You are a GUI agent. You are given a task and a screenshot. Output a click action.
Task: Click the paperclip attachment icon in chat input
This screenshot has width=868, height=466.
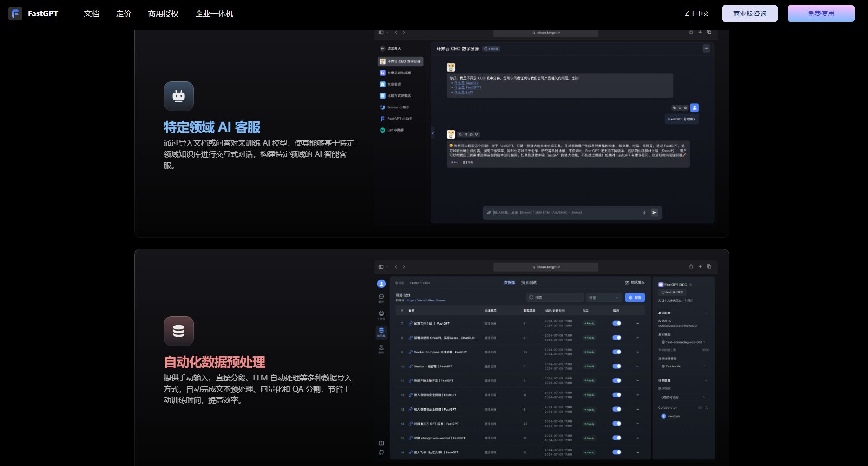tap(489, 213)
